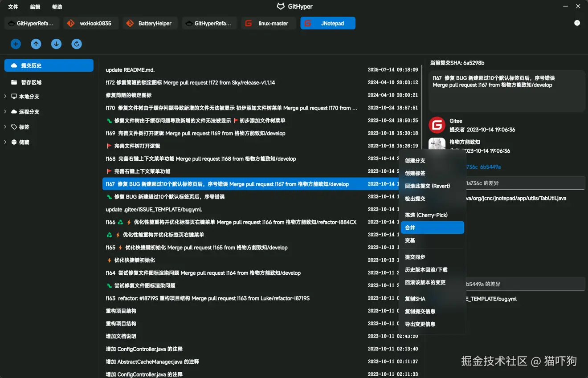
Task: Select 复制SHA in the context menu
Action: [415, 298]
